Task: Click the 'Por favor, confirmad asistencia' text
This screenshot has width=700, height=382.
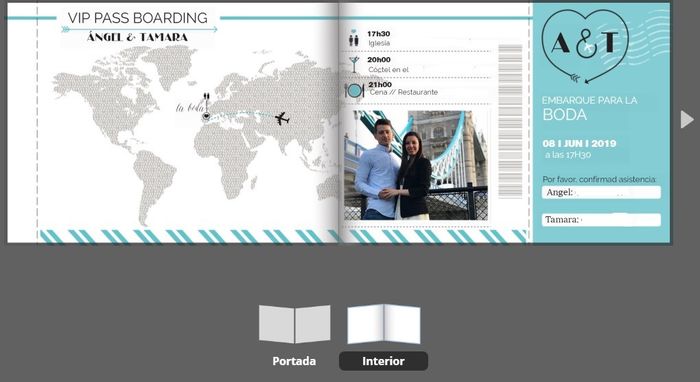Action: pyautogui.click(x=599, y=179)
